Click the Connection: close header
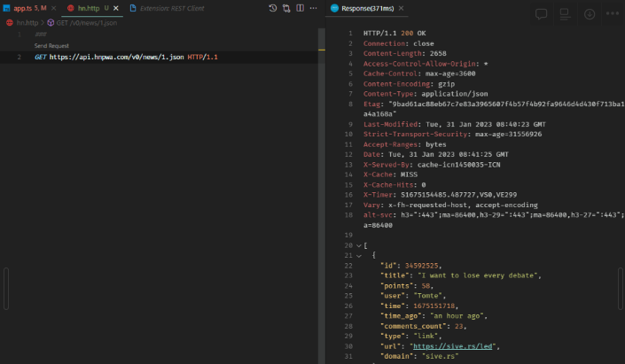This screenshot has height=364, width=625. [x=398, y=43]
